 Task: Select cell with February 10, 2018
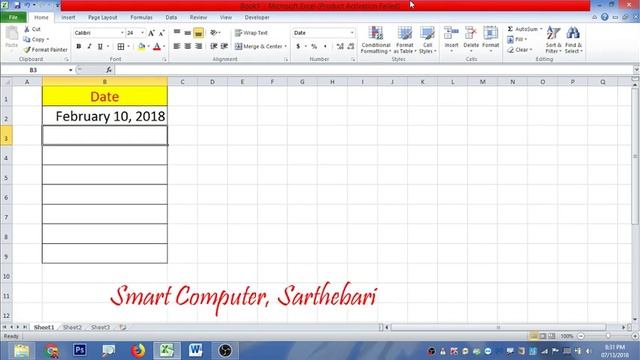pyautogui.click(x=105, y=116)
